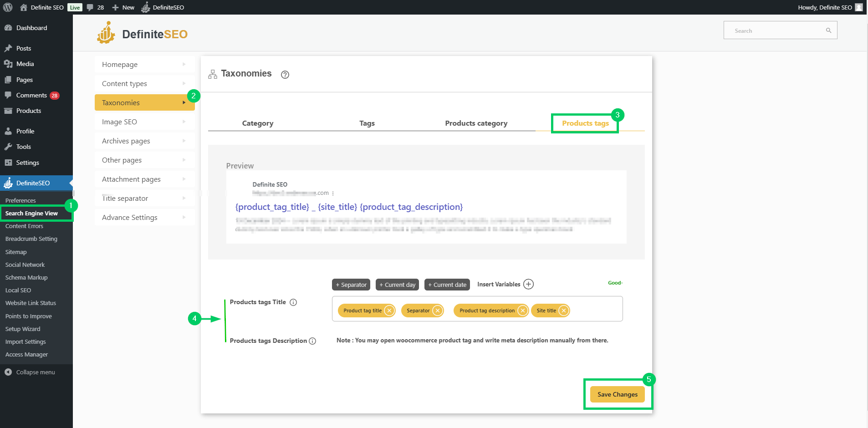Switch to the Tags tab

click(367, 123)
